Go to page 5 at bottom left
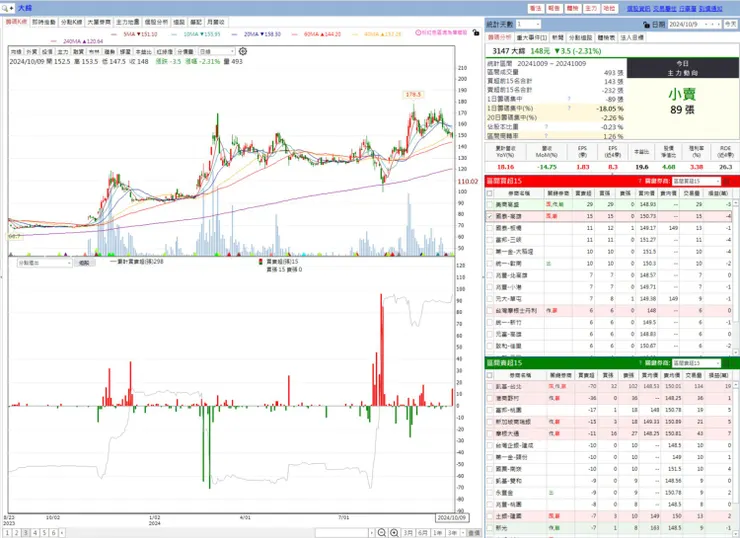740x538 pixels. coord(44,532)
